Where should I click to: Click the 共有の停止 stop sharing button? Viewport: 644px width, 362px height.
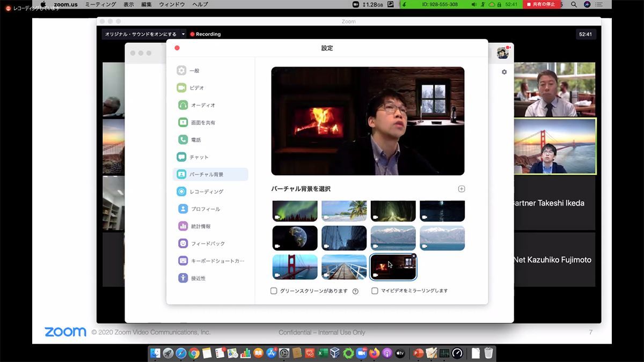[540, 4]
